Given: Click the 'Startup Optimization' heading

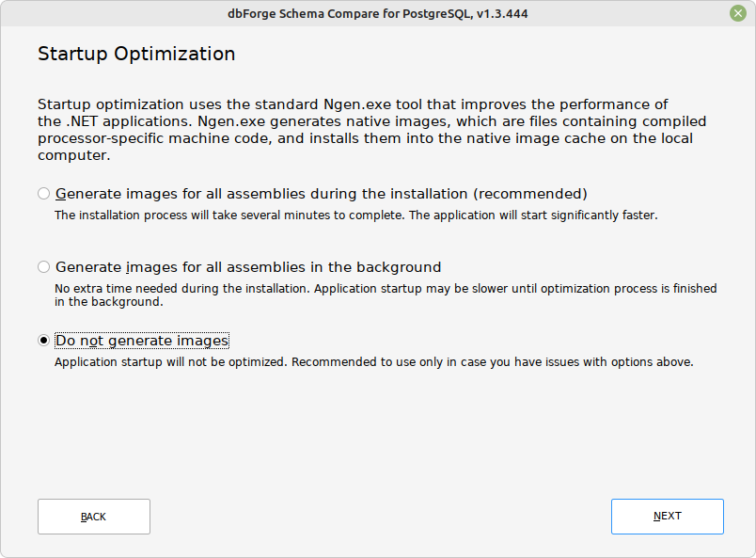Looking at the screenshot, I should click(x=136, y=54).
